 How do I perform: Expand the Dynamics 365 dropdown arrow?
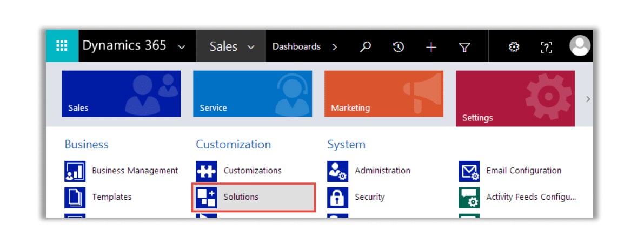[x=182, y=47]
